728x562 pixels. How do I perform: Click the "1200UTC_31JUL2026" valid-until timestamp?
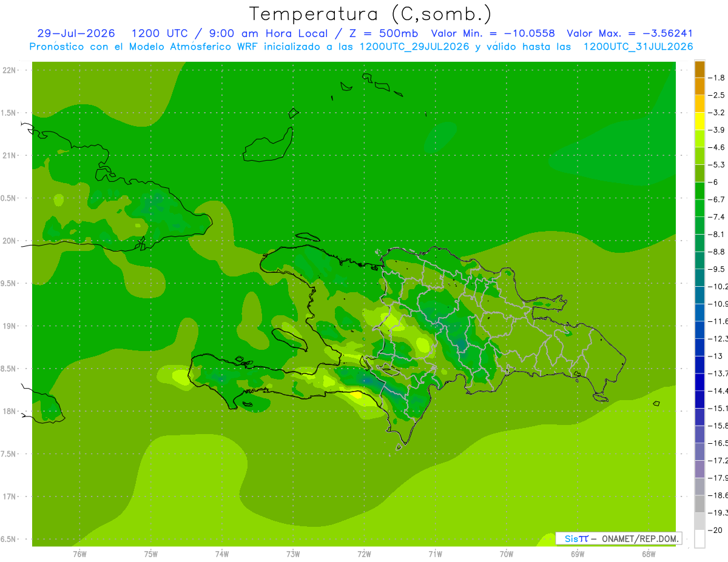pyautogui.click(x=638, y=47)
